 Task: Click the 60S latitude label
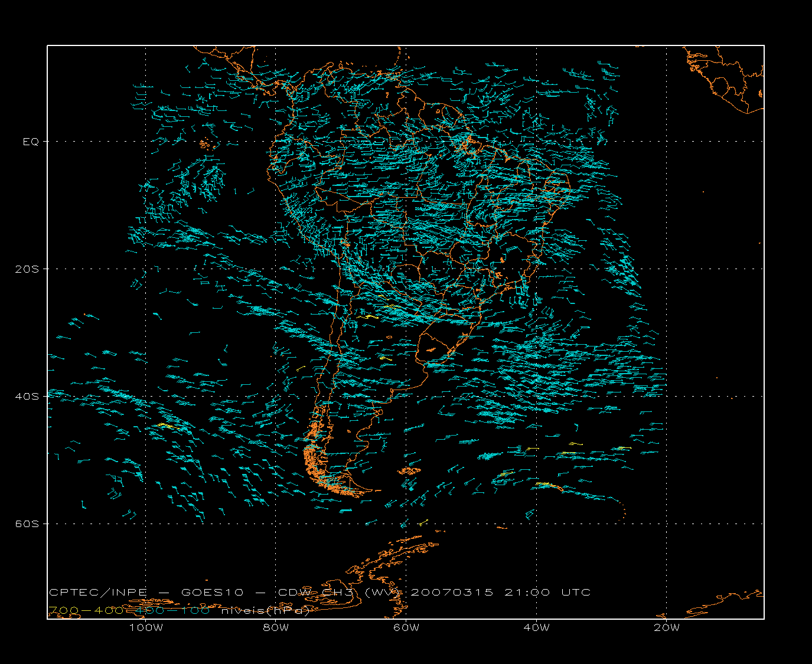click(27, 524)
